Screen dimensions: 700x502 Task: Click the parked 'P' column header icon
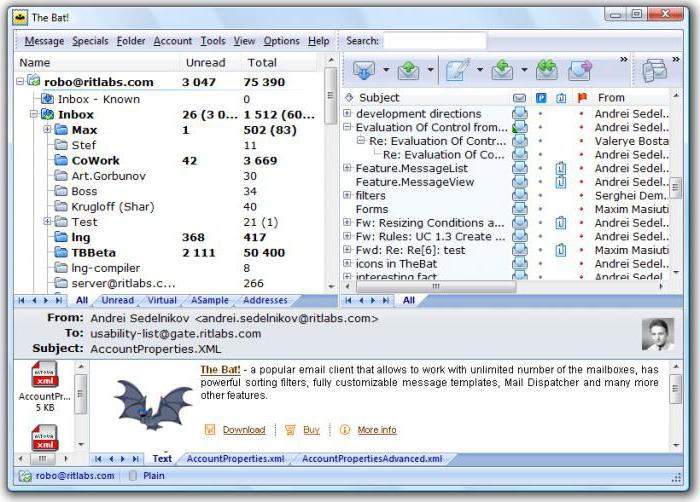point(541,98)
